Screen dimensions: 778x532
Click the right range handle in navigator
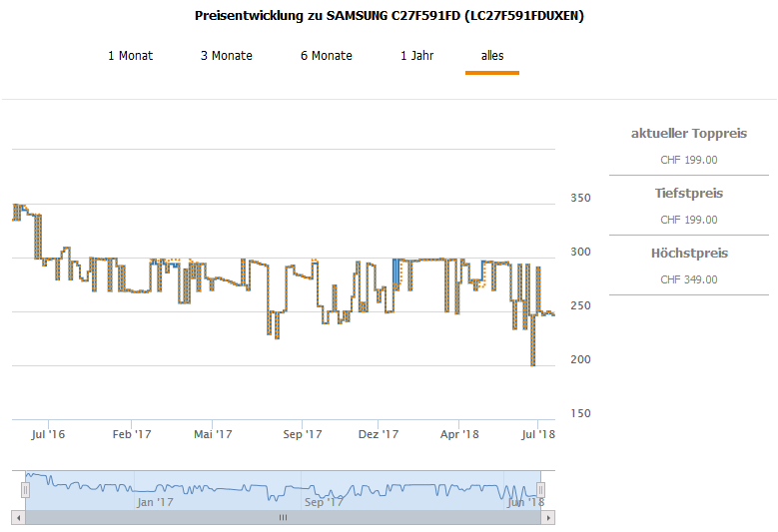(x=540, y=489)
